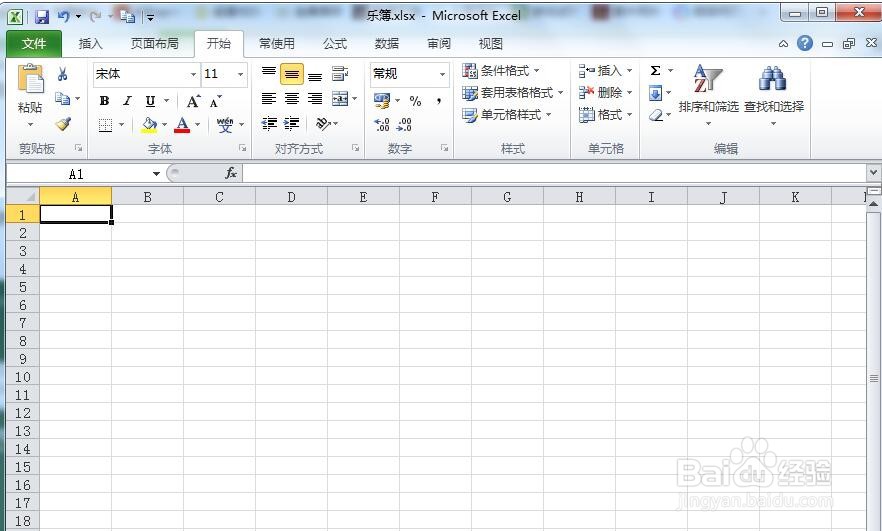The height and width of the screenshot is (531, 882).
Task: Expand the number format dropdown
Action: (442, 74)
